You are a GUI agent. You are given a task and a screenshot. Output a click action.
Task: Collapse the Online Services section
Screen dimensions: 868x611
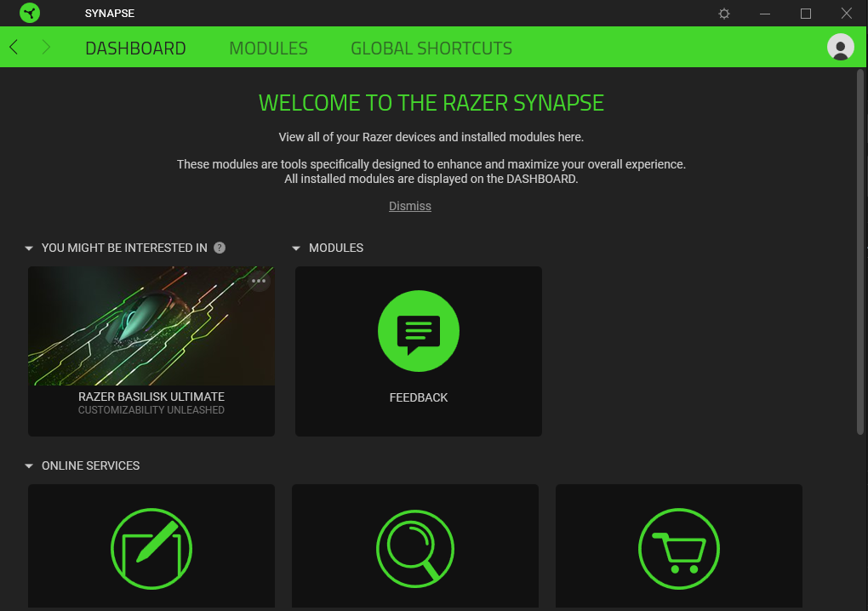29,466
